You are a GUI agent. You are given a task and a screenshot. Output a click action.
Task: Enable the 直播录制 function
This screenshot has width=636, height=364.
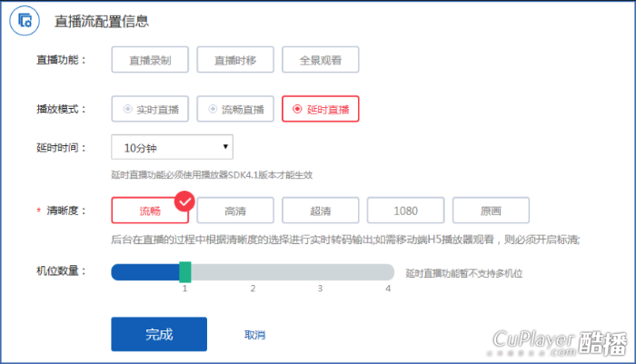click(149, 60)
